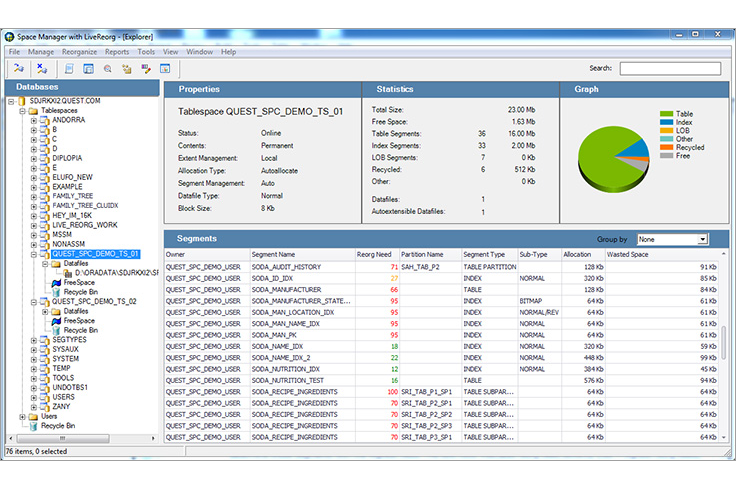
Task: Expand the DIPLOPIA tablespace node
Action: (34, 159)
